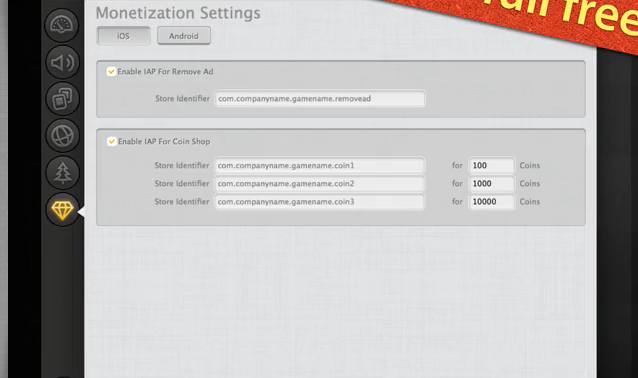Select the stacked squares sidebar icon
This screenshot has height=378, width=638.
pyautogui.click(x=62, y=99)
